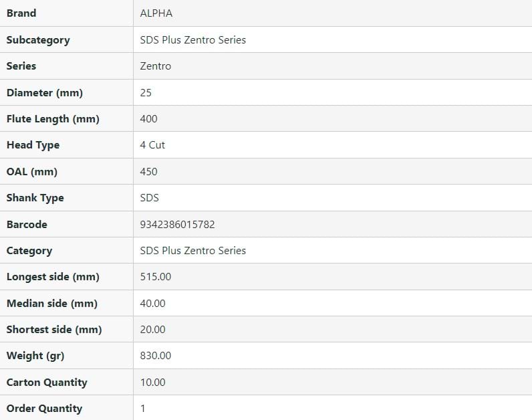Click the Weight (gr) value 830.00
Viewport: 532px width, 420px height.
click(x=155, y=356)
